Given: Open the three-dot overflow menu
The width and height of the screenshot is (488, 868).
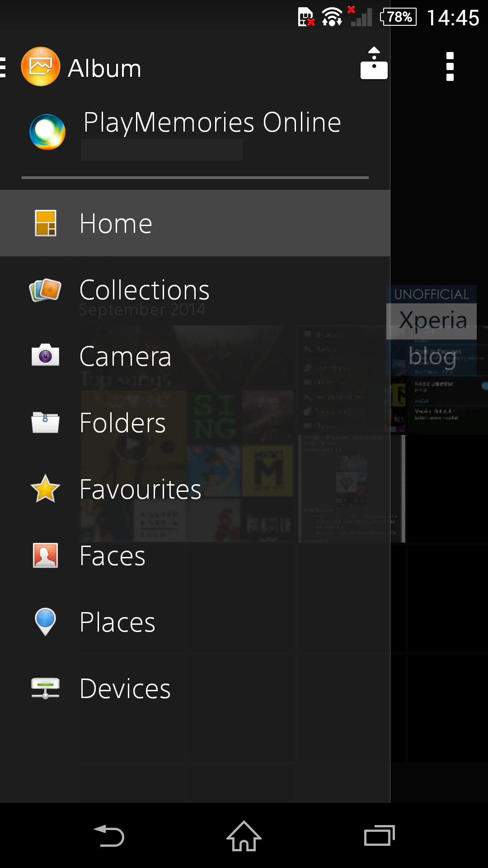Looking at the screenshot, I should point(450,66).
